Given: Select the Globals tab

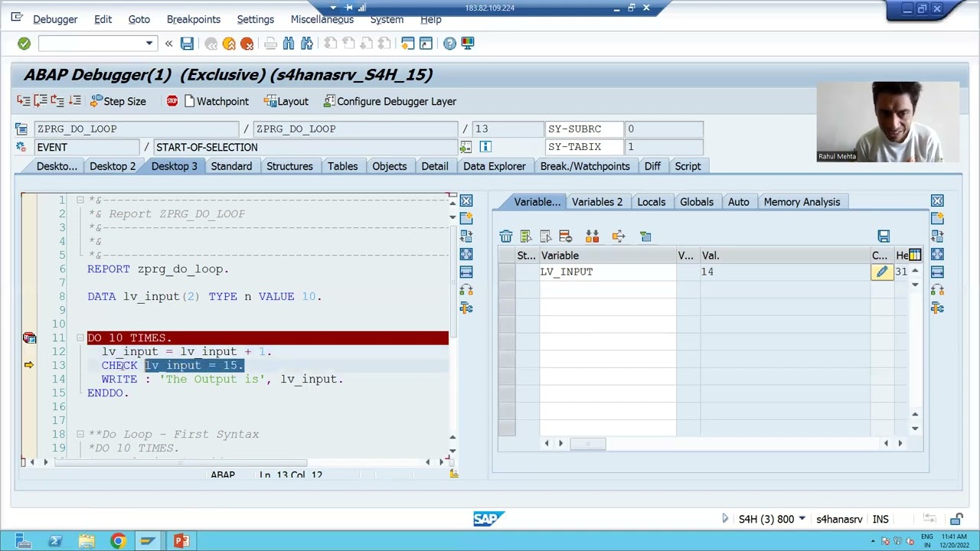Looking at the screenshot, I should point(697,202).
